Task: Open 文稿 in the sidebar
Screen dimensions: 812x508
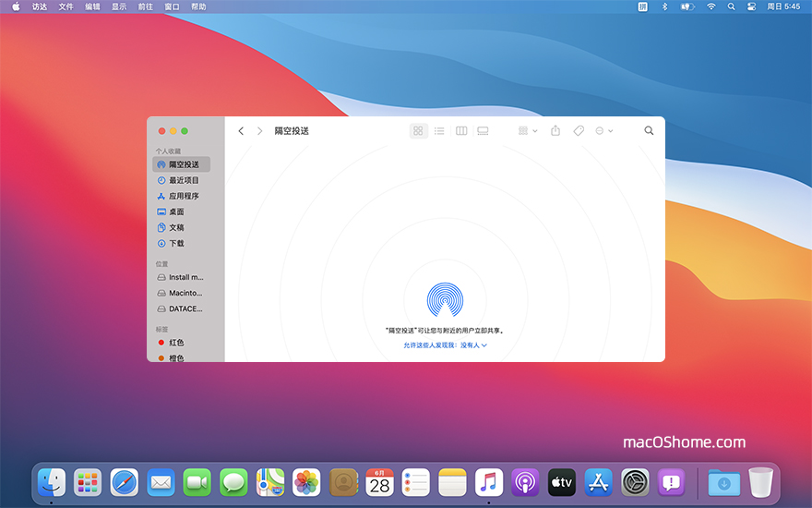Action: tap(181, 227)
